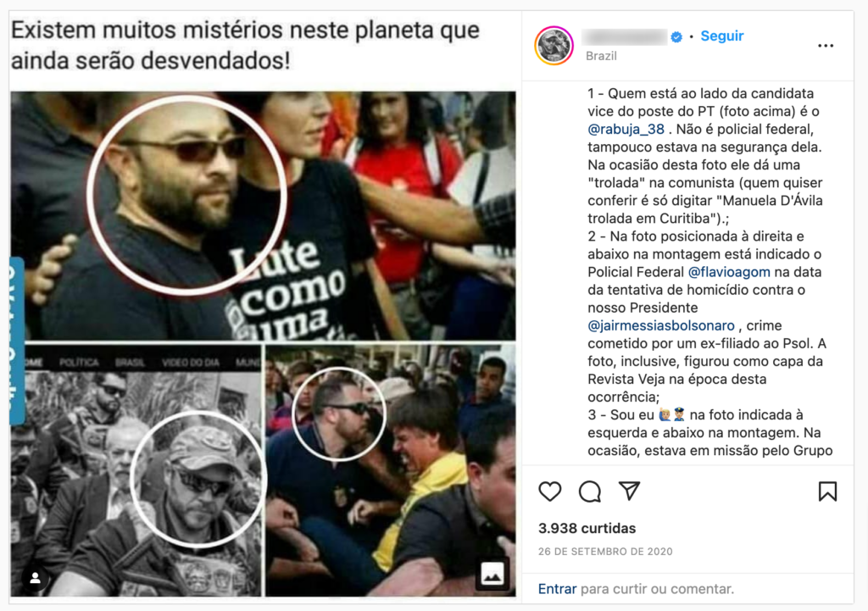Click the 26 de setembro de 2020 date
868x611 pixels.
605,552
